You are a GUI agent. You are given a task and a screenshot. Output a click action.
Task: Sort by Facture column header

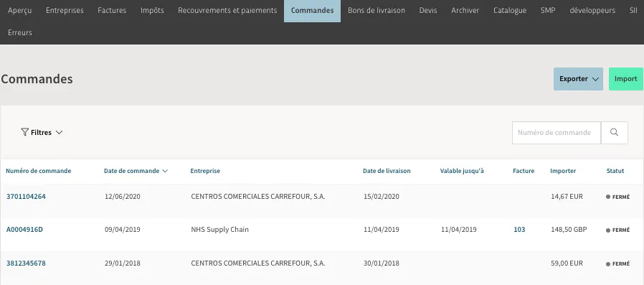(524, 171)
